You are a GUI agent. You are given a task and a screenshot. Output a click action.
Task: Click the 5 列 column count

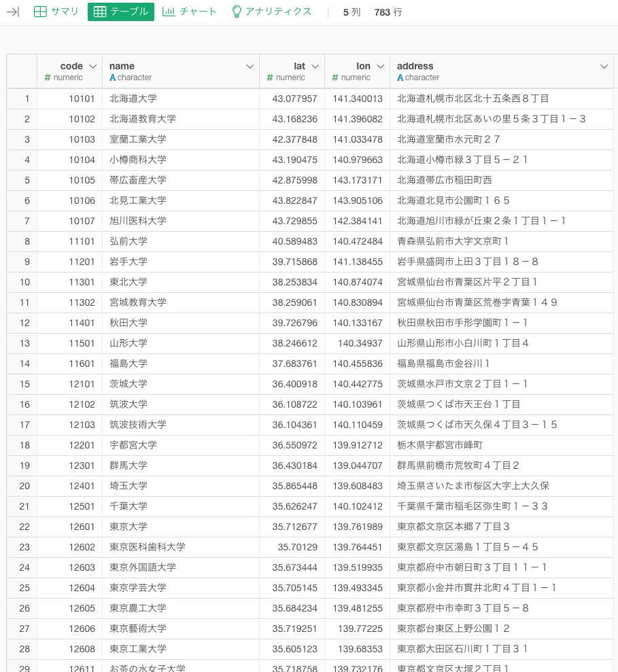351,12
